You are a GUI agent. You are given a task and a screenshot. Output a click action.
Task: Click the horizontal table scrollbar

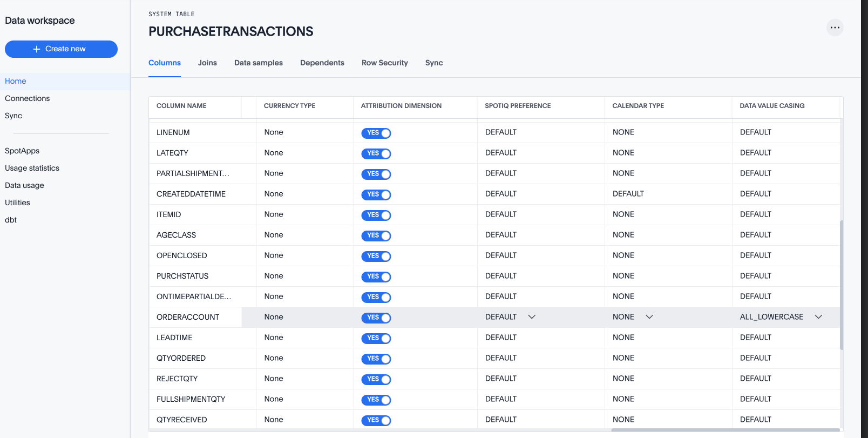723,430
